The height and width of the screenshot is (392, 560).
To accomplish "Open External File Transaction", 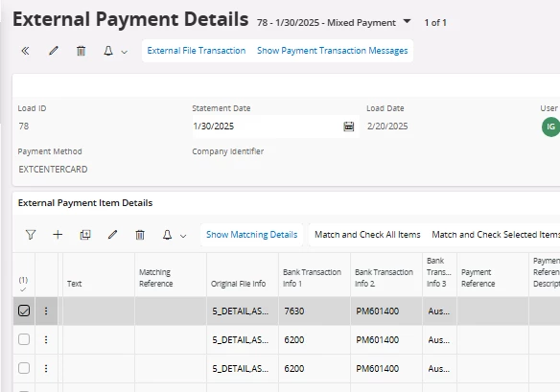I will click(x=197, y=51).
